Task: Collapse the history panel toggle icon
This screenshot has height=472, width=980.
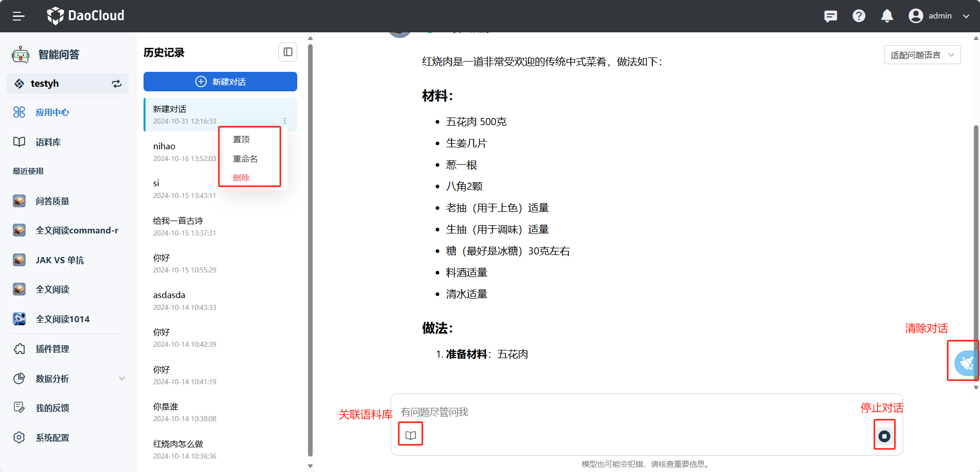Action: [288, 52]
